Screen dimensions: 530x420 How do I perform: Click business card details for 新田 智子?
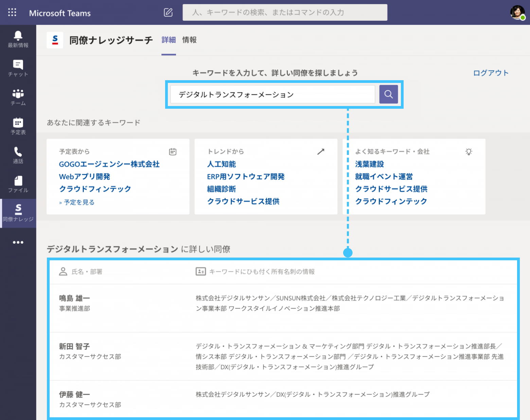click(350, 356)
